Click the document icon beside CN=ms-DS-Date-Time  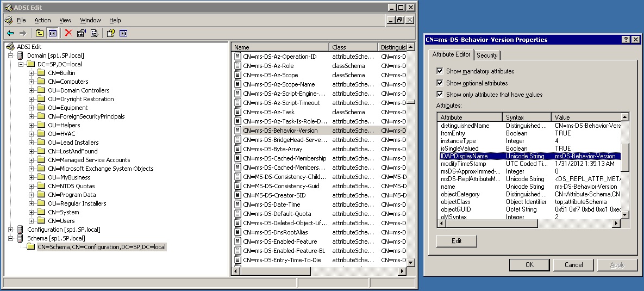(237, 205)
